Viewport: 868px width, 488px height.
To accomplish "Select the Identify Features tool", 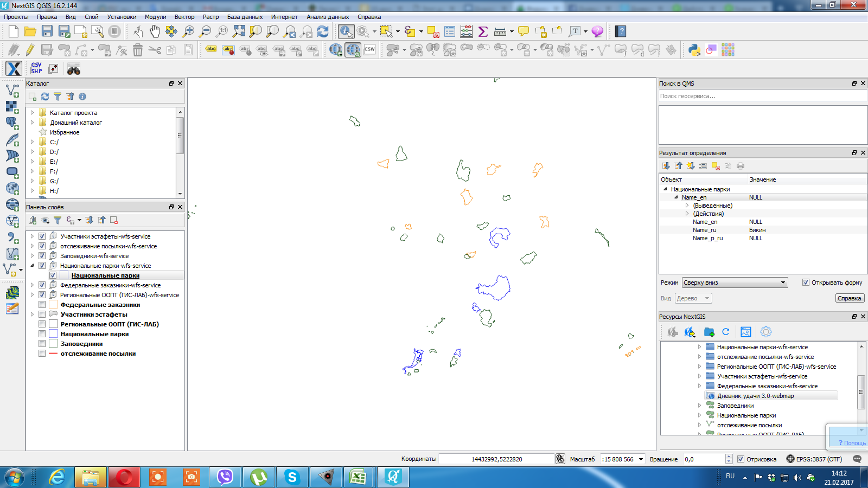I will point(346,31).
